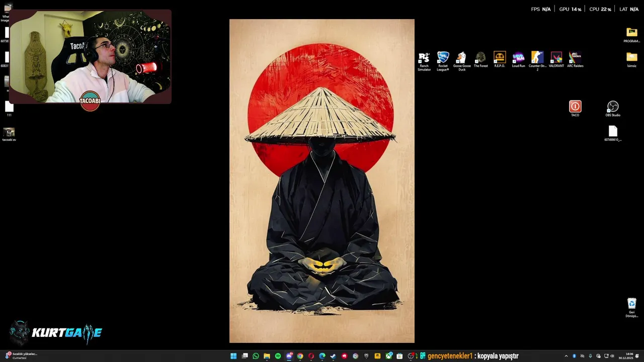Click the Counter-Strike 2 desktop shortcut
Screen dimensions: 644x362
537,61
